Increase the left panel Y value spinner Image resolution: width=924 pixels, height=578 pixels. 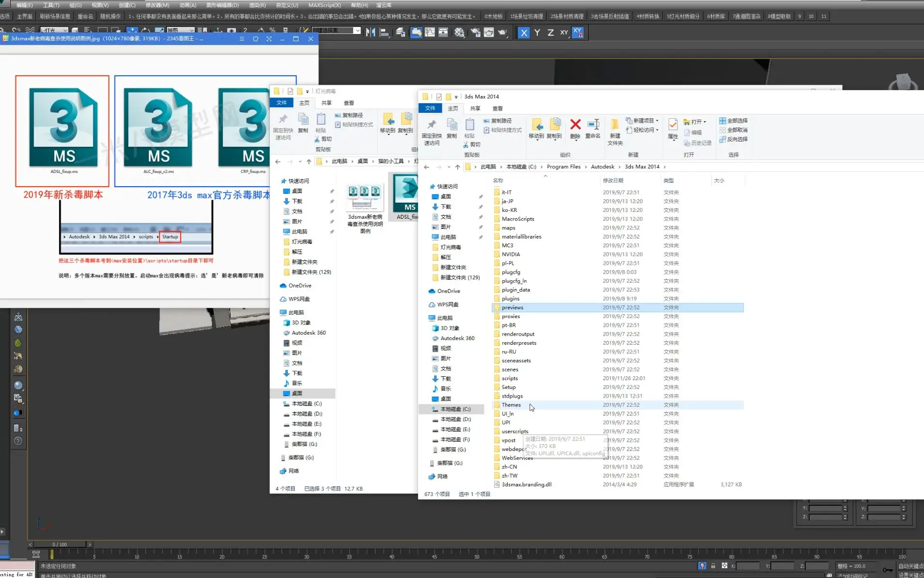(845, 507)
